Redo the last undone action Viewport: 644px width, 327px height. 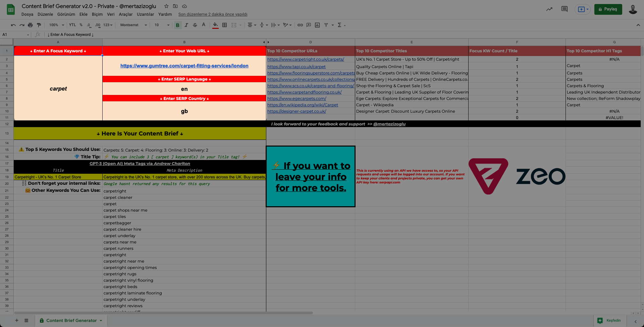[22, 25]
